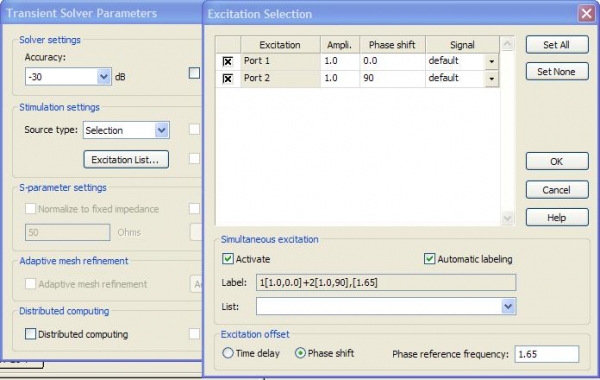Click the Port 2 row label
The width and height of the screenshot is (600, 380).
pyautogui.click(x=280, y=78)
